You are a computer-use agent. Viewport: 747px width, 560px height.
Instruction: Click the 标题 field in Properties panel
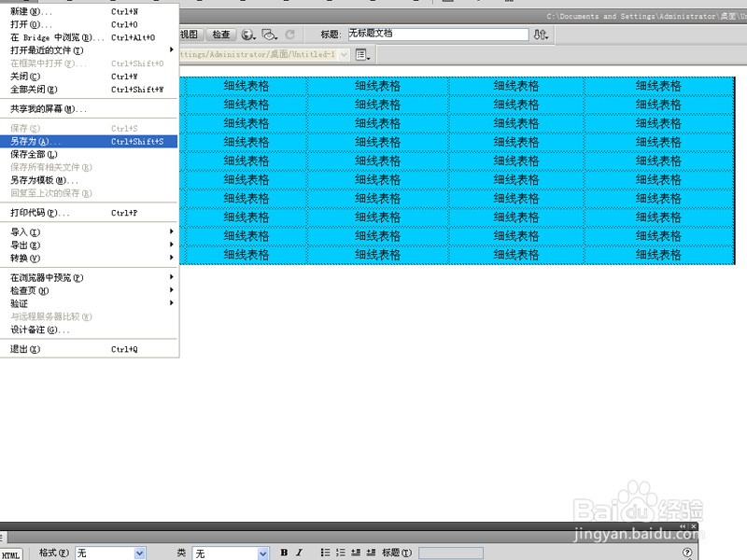click(451, 553)
